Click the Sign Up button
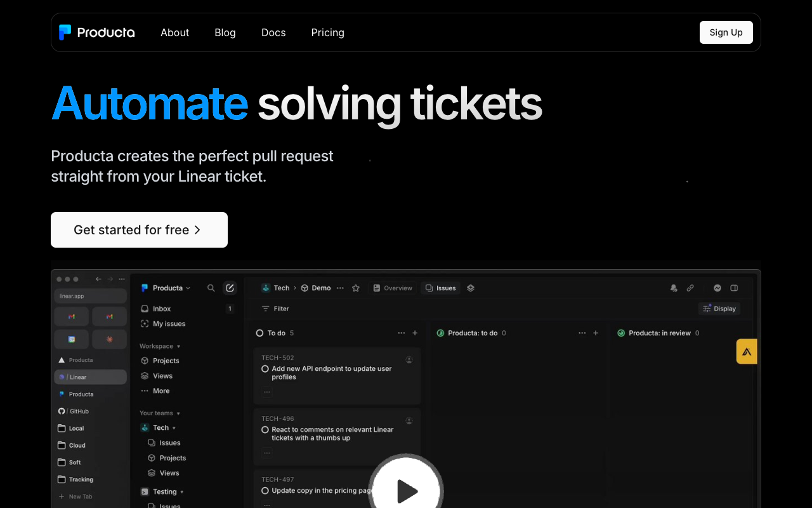812x508 pixels. click(x=726, y=32)
